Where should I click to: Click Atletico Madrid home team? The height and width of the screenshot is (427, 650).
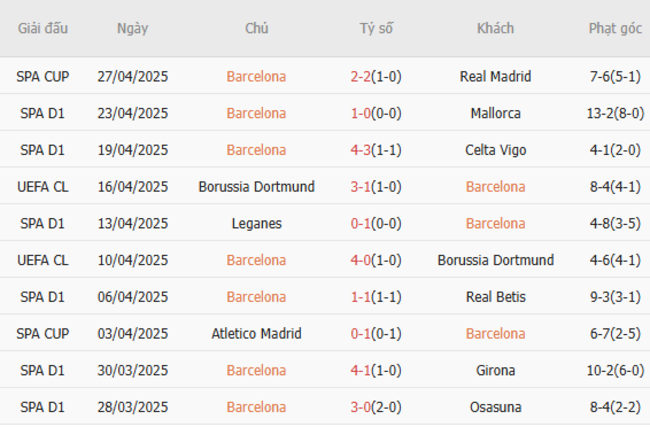tap(256, 333)
